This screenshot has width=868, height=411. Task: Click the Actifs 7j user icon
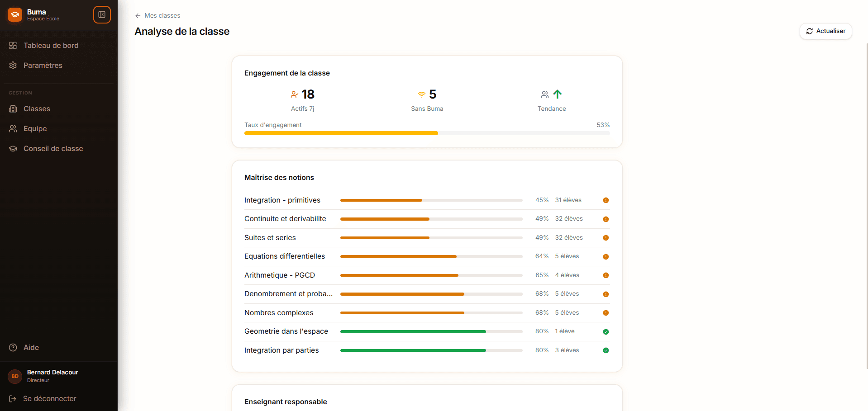click(x=295, y=94)
